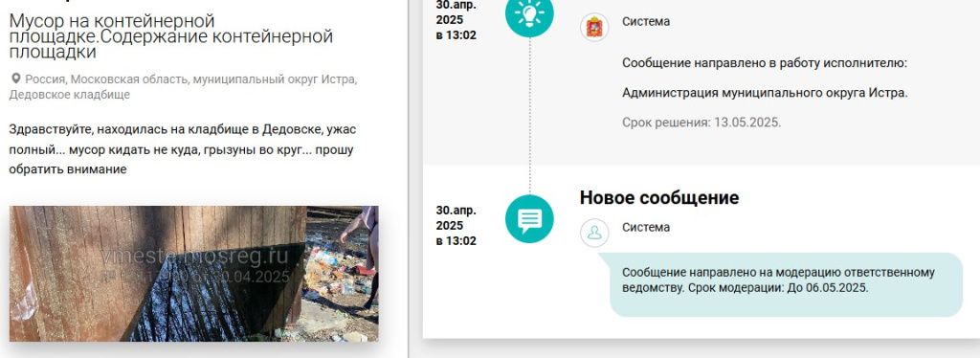Click the Moscow region coat-of-arms avatar
980x358 pixels.
click(x=594, y=27)
